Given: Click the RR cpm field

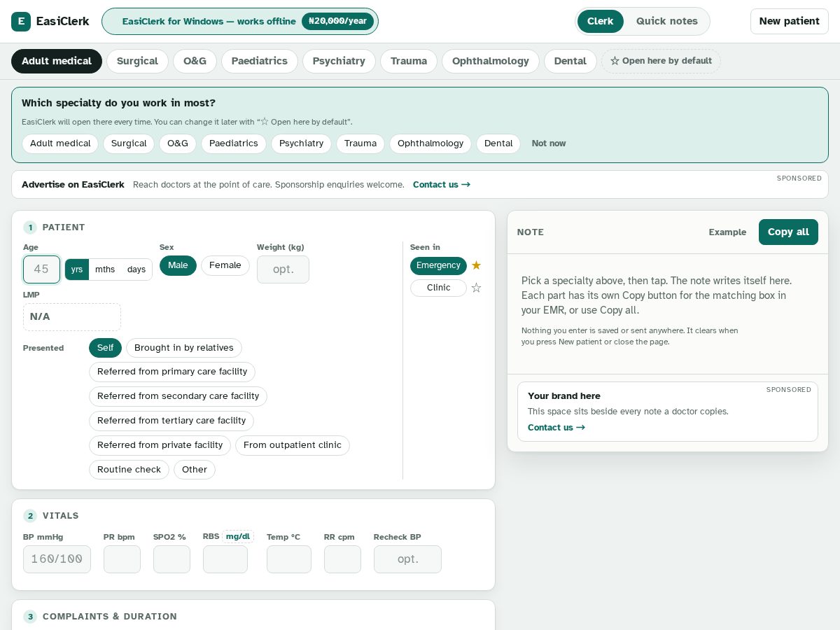Looking at the screenshot, I should (342, 559).
